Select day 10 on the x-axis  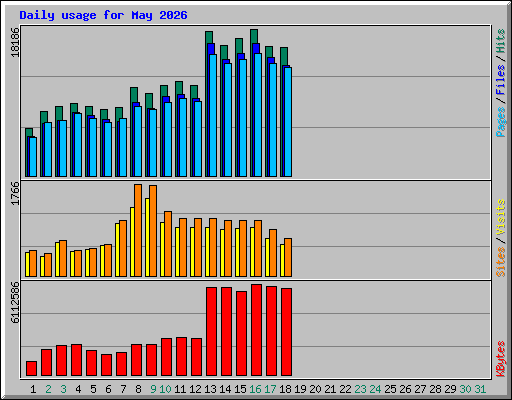pyautogui.click(x=165, y=389)
